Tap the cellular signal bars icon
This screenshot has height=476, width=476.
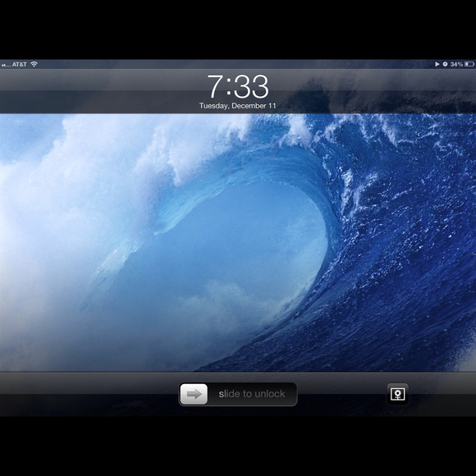coord(6,65)
